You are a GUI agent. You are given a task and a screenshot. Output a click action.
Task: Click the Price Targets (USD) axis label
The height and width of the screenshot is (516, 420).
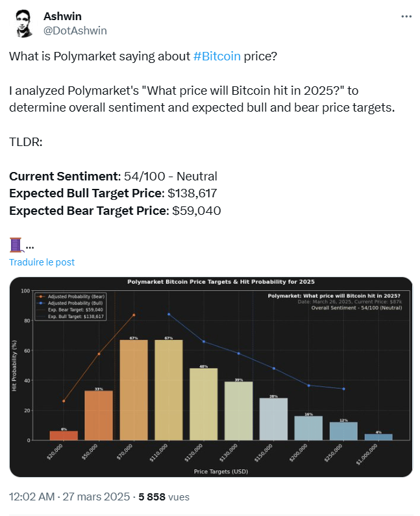[221, 471]
